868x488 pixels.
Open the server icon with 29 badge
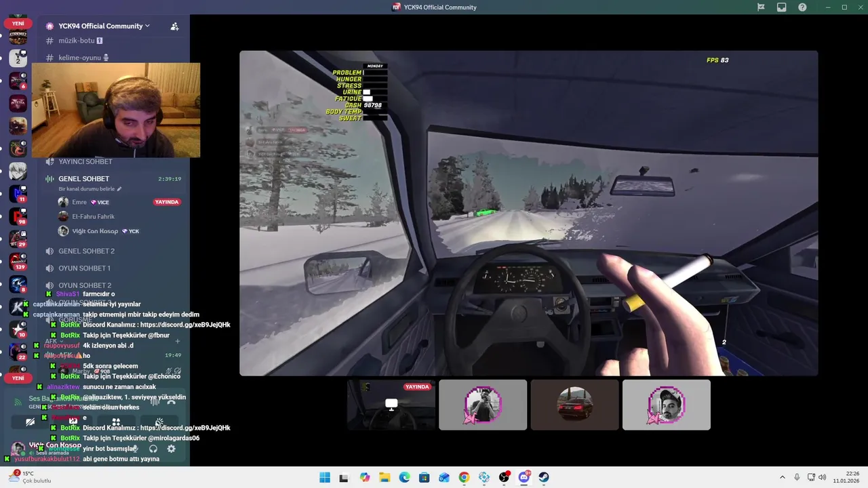coord(18,239)
